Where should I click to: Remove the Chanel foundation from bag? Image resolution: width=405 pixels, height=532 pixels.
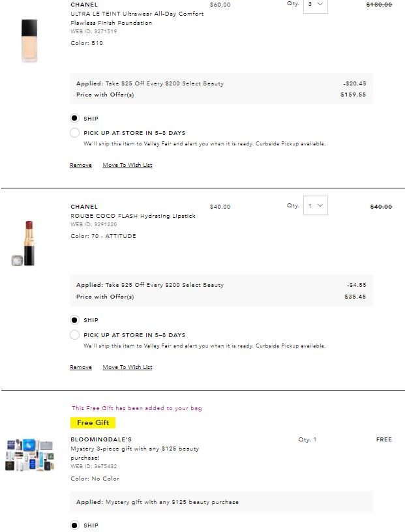81,165
